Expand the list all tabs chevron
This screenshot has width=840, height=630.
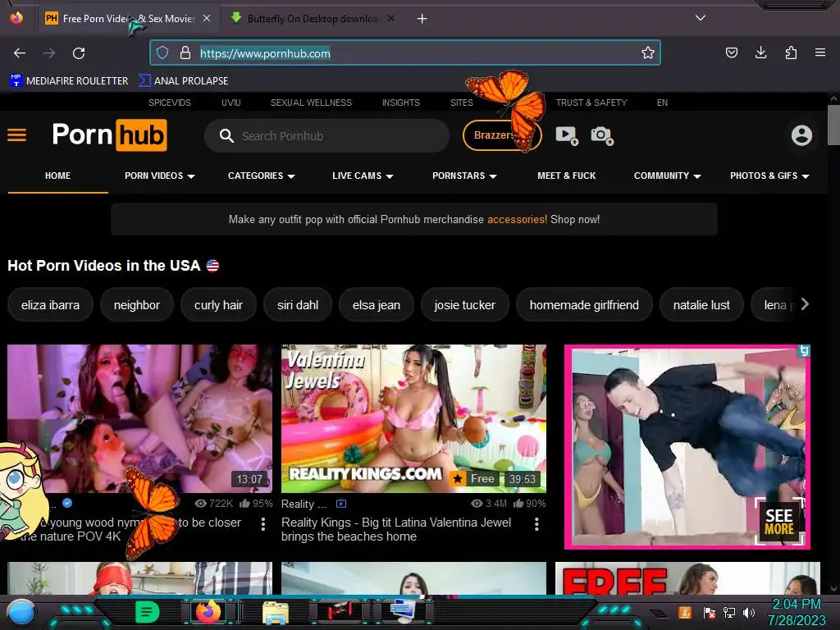tap(701, 18)
